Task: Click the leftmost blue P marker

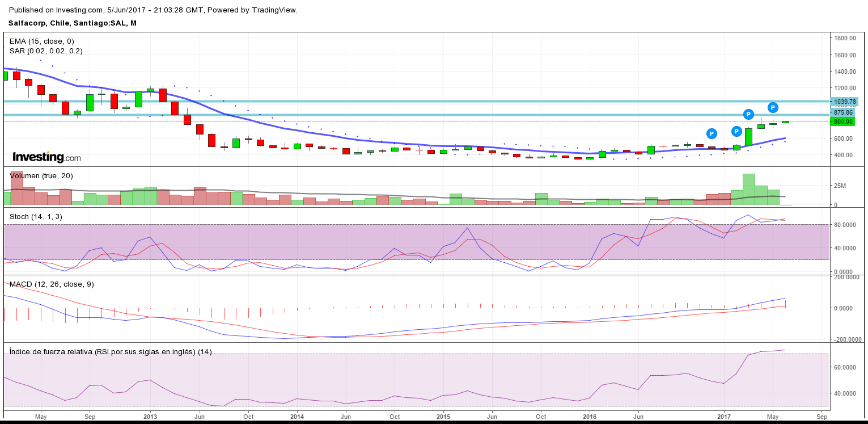Action: point(712,133)
